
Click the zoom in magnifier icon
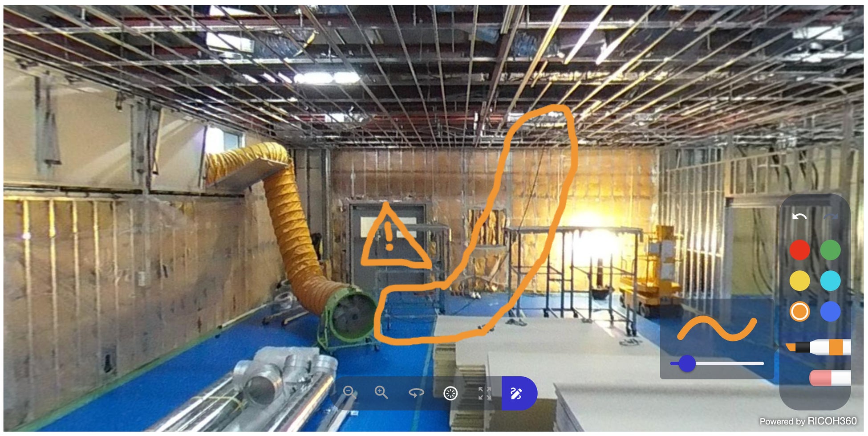(381, 392)
